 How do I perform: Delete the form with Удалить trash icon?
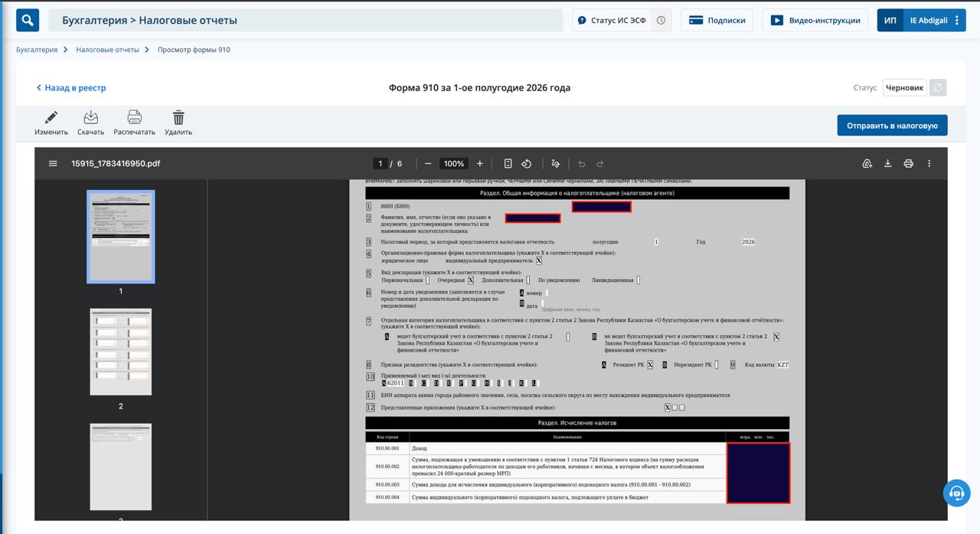(178, 117)
